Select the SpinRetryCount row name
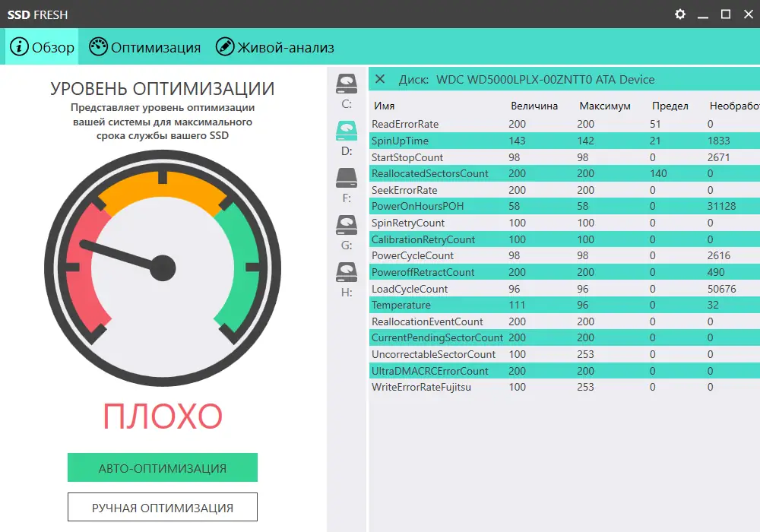760x532 pixels. [408, 223]
